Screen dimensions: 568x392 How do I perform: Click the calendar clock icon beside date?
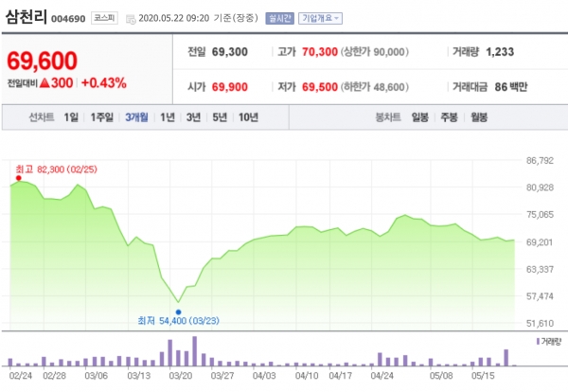pyautogui.click(x=131, y=19)
